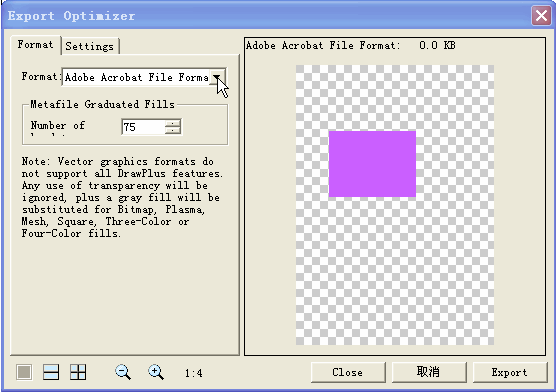Click the 取消 cancel button
Screen dimensions: 556x392
click(x=429, y=372)
